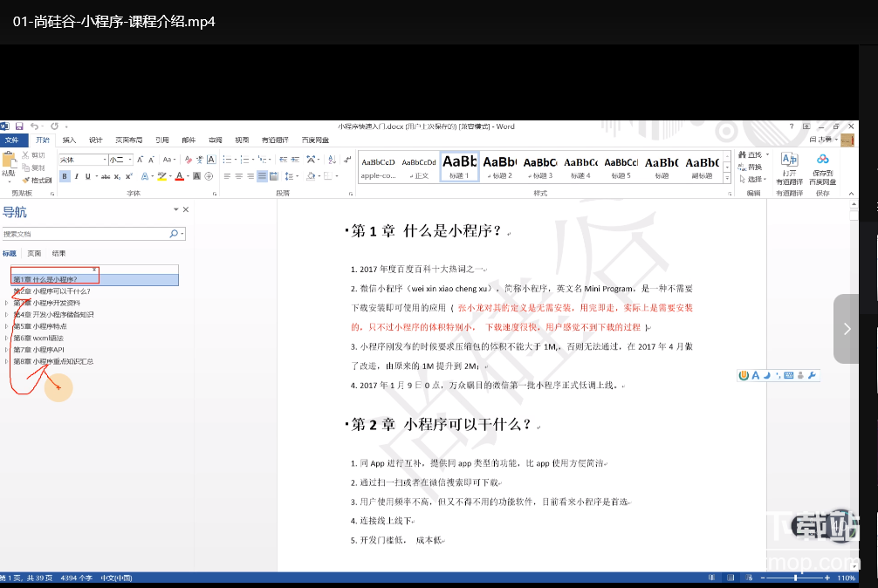This screenshot has height=588, width=878.
Task: Open the font name dropdown (宋体)
Action: 104,160
